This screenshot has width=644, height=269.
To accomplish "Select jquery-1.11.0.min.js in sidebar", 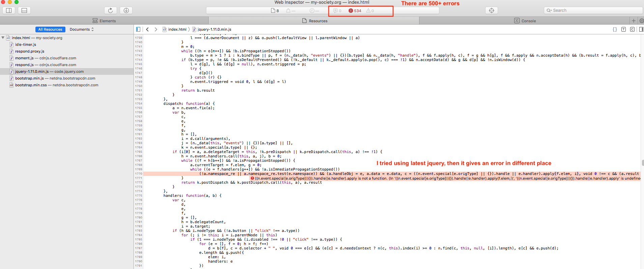I will tap(67, 71).
